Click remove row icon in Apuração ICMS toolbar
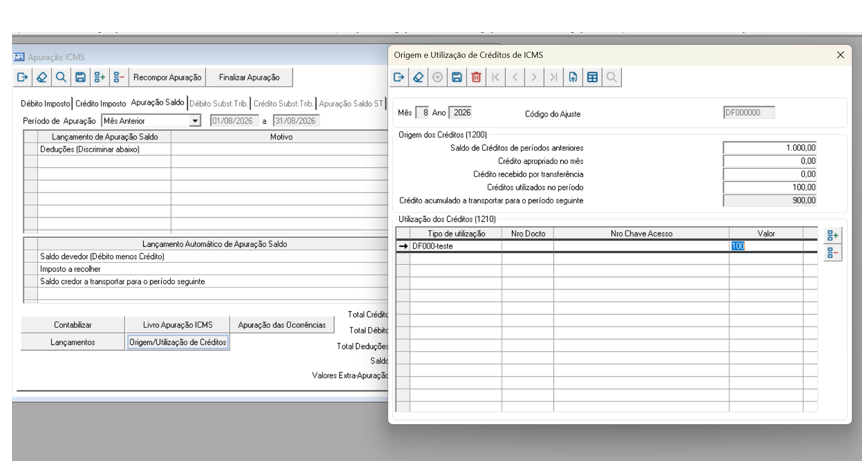Screen dimensions: 868x468 click(119, 78)
